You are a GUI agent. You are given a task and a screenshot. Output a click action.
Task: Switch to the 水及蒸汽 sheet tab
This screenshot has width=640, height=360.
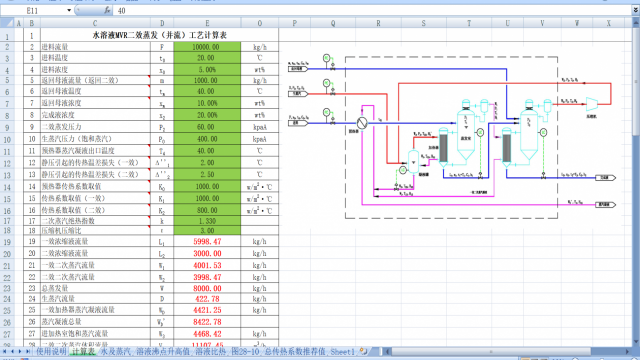pyautogui.click(x=116, y=351)
